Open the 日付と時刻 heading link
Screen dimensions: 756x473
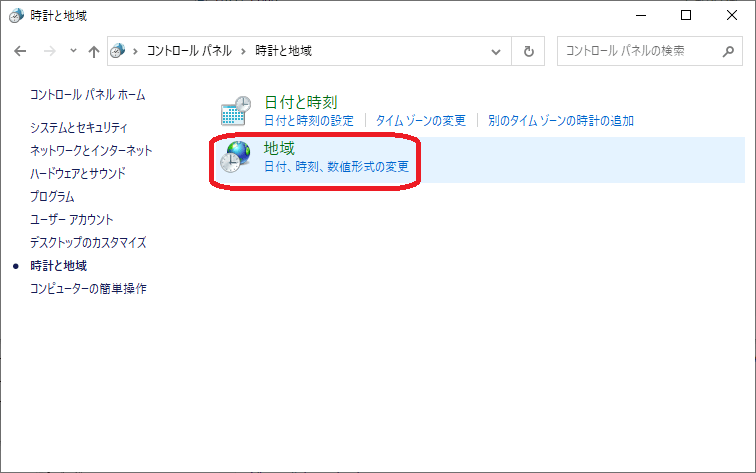point(300,102)
